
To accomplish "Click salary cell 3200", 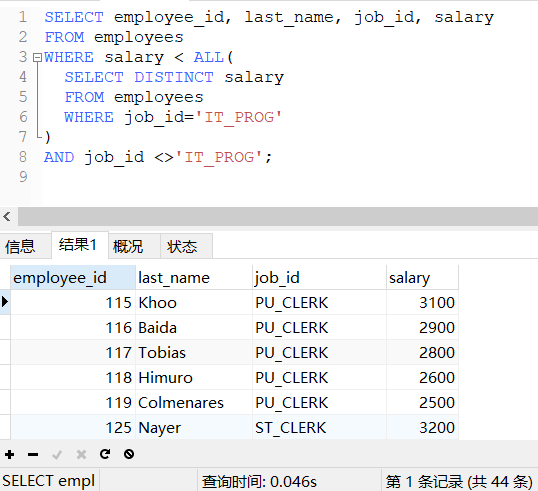I will click(x=422, y=428).
